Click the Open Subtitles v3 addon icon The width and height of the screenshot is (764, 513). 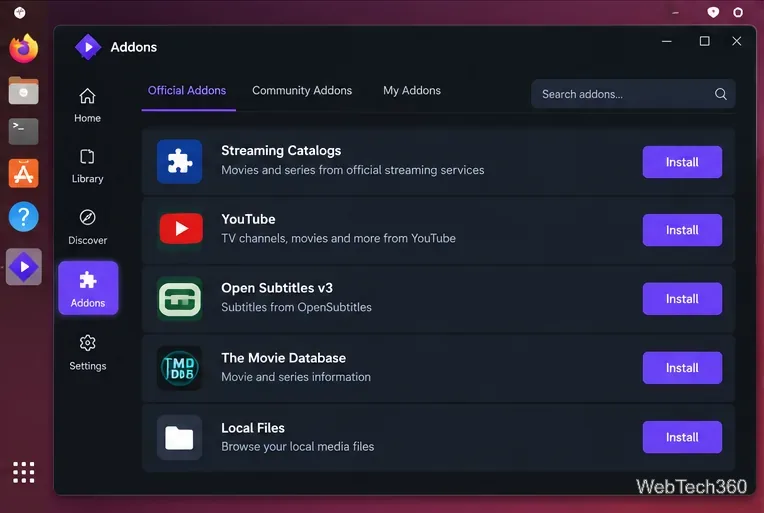coord(180,299)
